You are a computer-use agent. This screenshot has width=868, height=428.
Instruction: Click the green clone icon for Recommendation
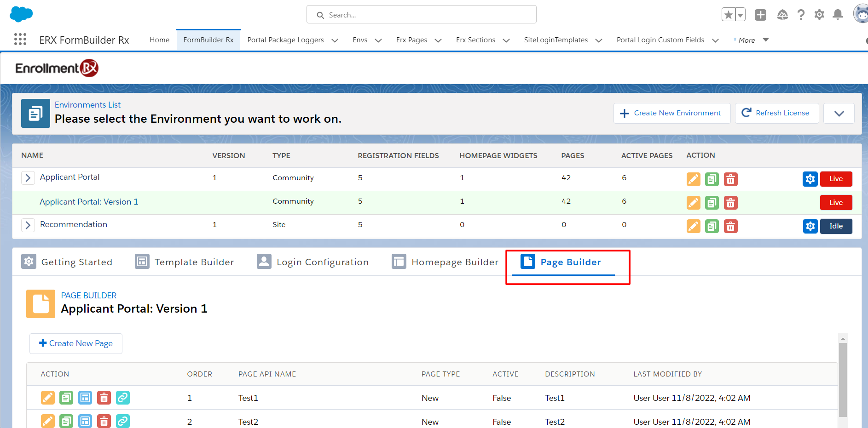[712, 226]
